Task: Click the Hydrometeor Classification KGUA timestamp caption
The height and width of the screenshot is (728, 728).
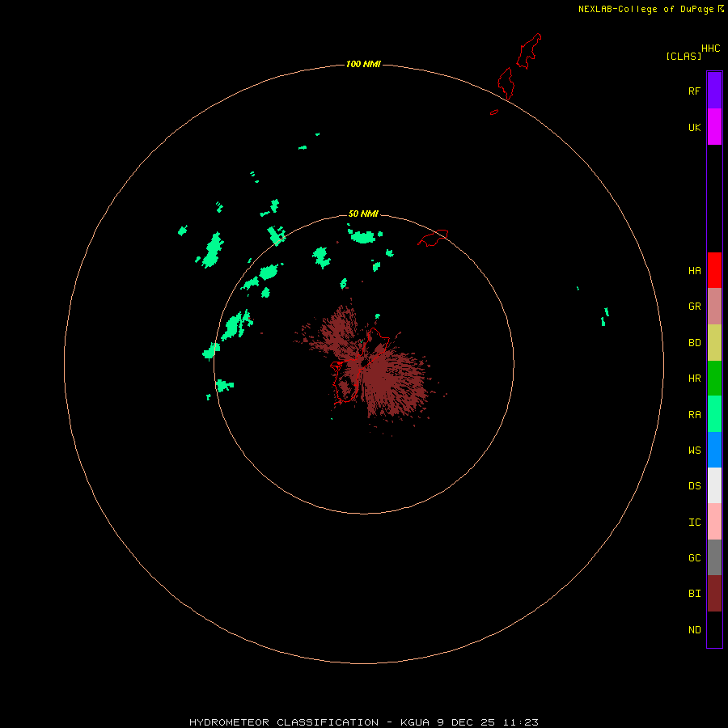Action: (x=363, y=722)
